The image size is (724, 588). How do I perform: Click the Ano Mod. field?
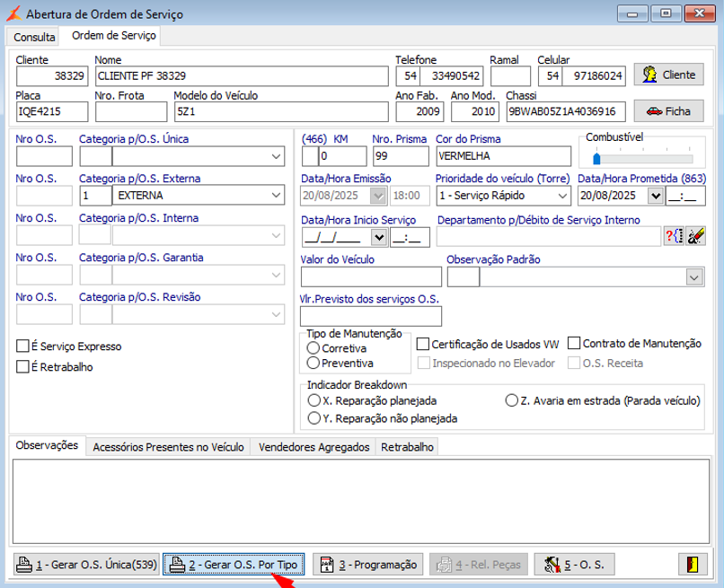[474, 111]
